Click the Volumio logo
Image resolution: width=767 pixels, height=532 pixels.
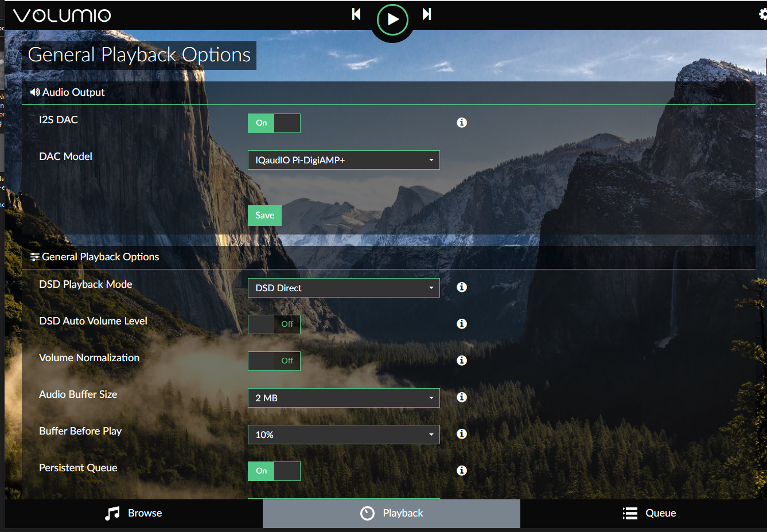(62, 15)
